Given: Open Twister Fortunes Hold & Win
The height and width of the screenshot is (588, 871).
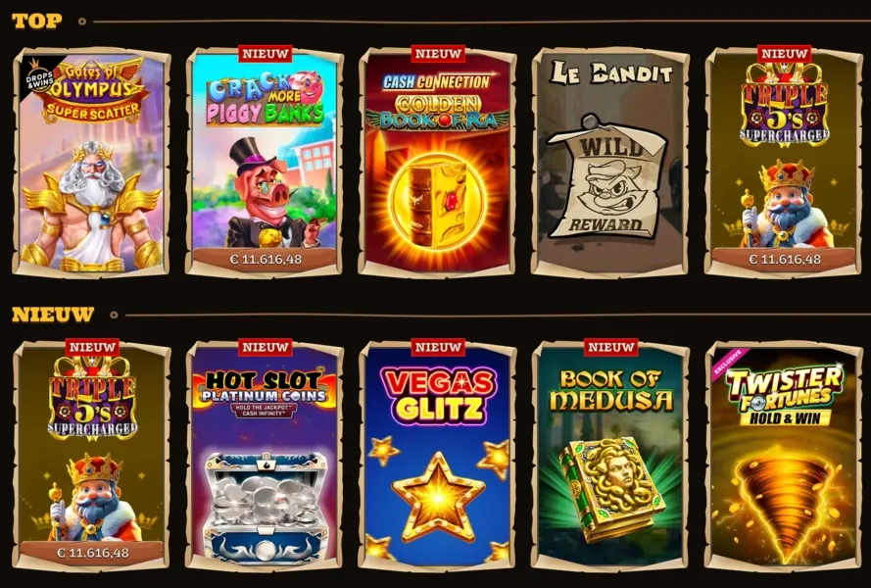Looking at the screenshot, I should [x=783, y=456].
